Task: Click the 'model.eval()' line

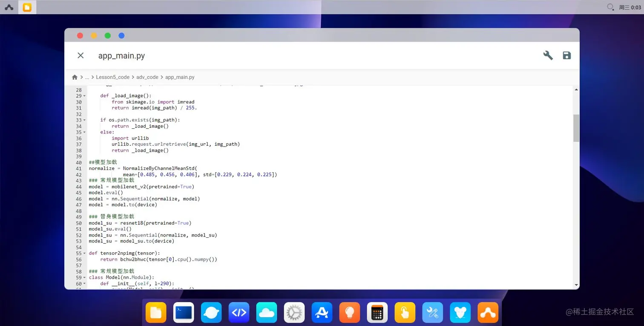Action: (x=106, y=193)
